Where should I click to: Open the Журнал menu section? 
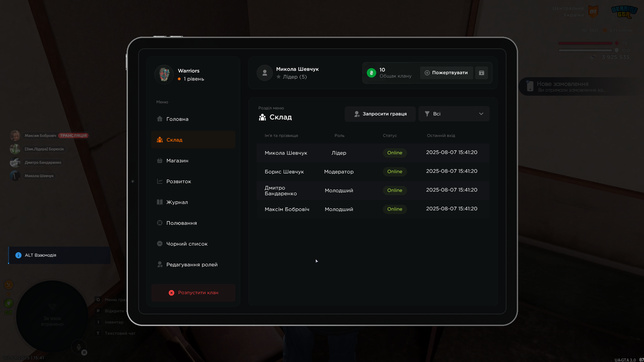coord(193,202)
